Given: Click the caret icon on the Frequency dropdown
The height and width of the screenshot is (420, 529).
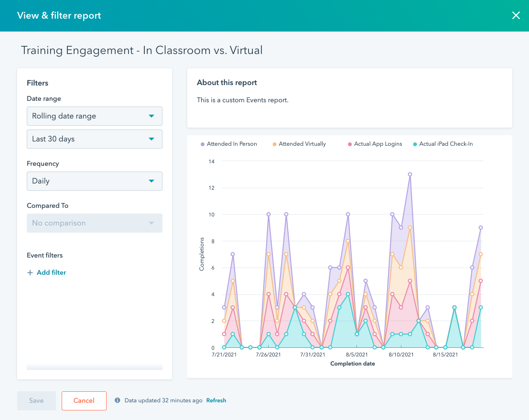Looking at the screenshot, I should coord(152,181).
